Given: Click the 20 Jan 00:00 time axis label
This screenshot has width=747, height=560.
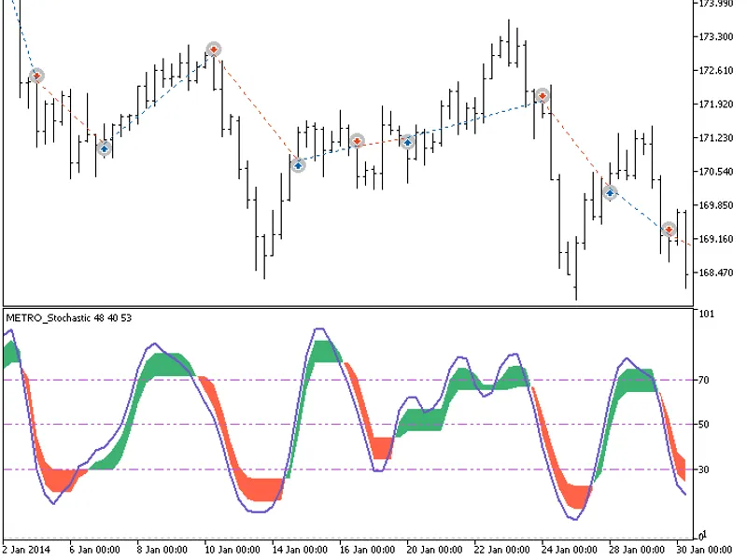Looking at the screenshot, I should 434,550.
